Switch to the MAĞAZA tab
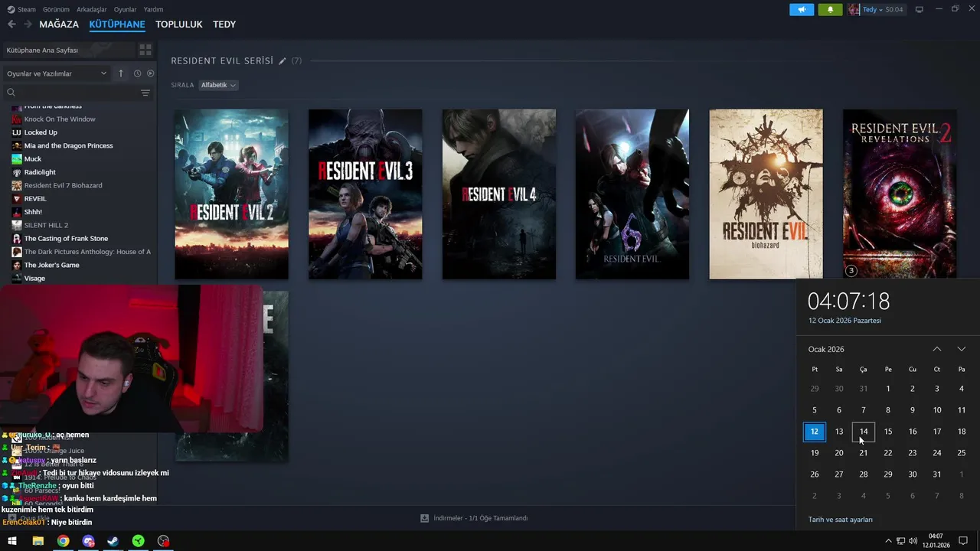 59,24
